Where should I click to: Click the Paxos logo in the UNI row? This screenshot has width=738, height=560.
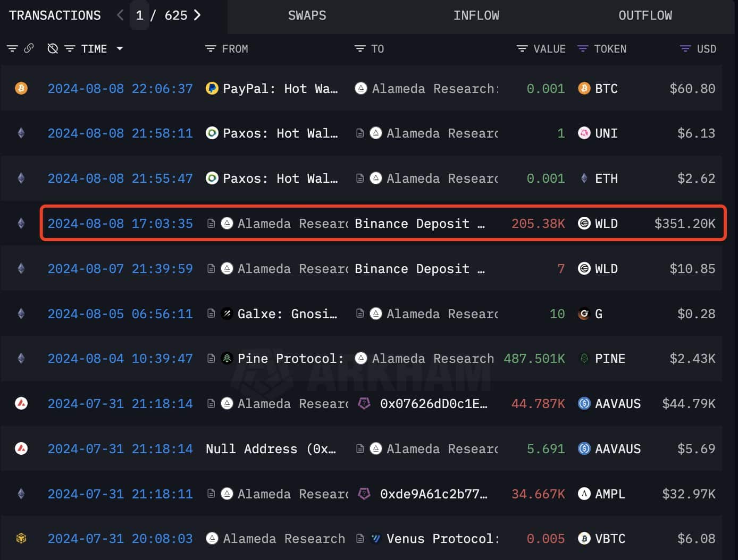click(x=212, y=133)
